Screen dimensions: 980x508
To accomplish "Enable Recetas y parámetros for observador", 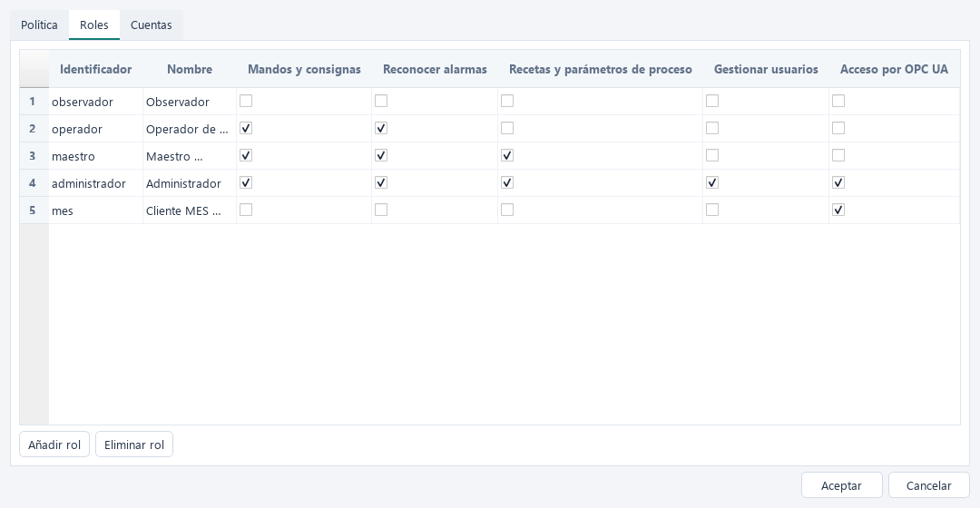I will pyautogui.click(x=507, y=102).
